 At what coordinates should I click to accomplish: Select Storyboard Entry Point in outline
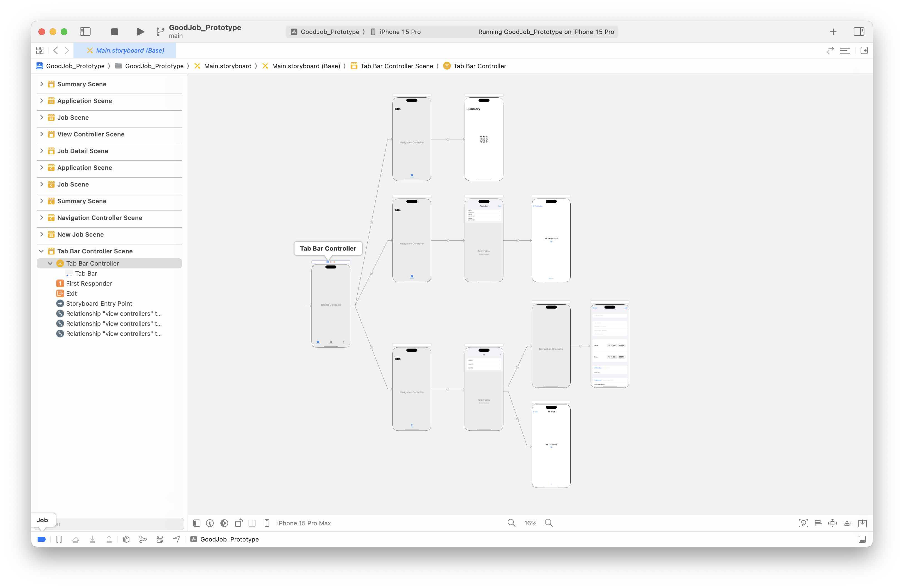[x=99, y=303]
